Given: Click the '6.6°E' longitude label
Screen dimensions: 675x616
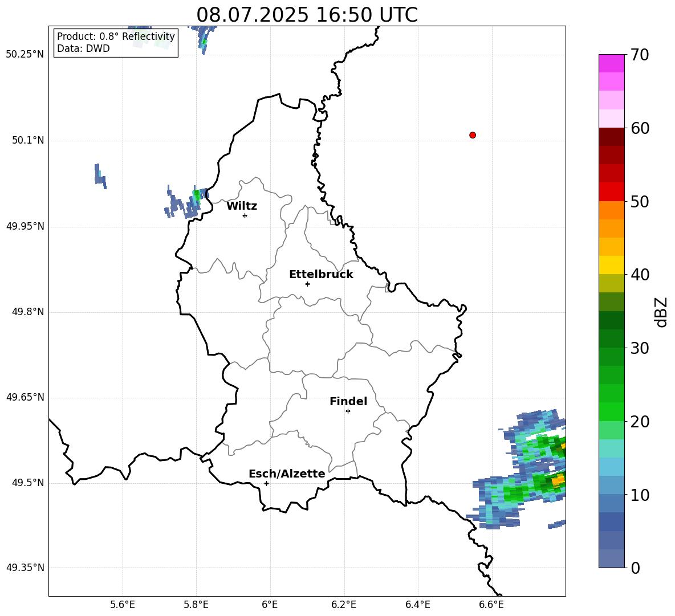Looking at the screenshot, I should [491, 605].
